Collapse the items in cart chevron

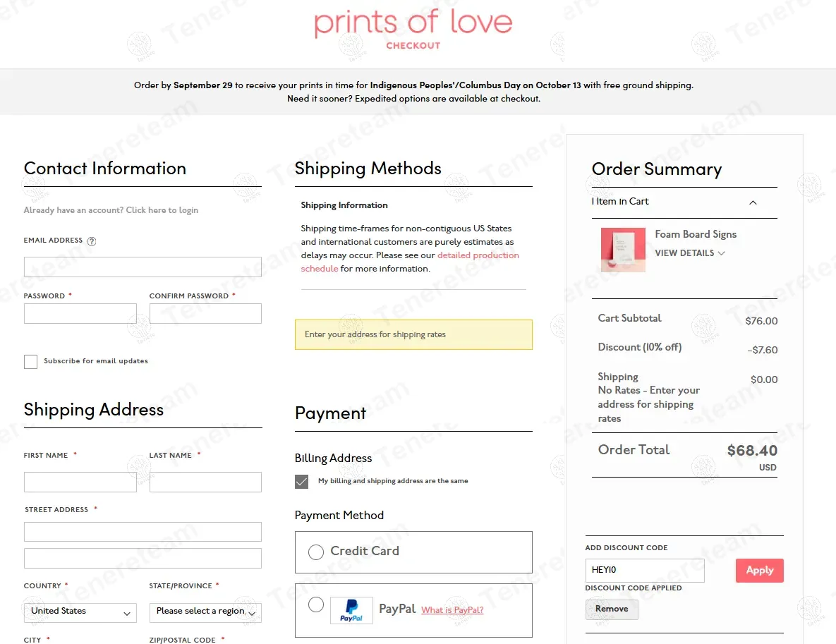[x=753, y=202]
